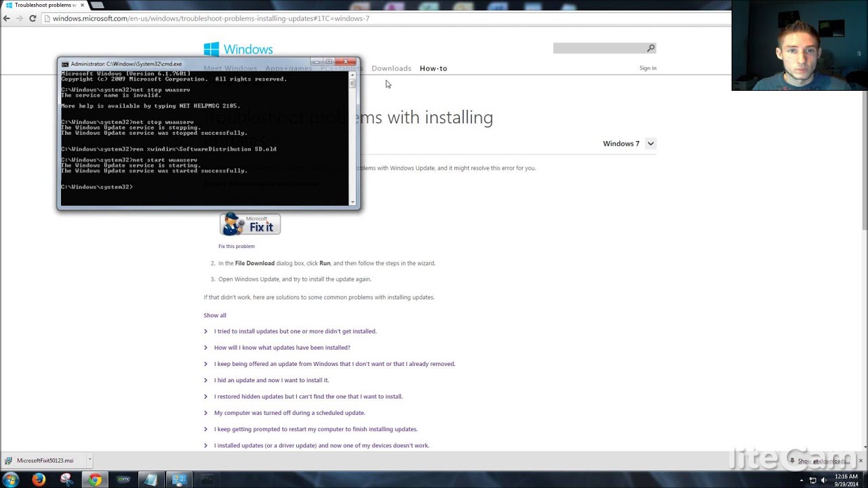This screenshot has height=488, width=868.
Task: Expand 'My computer was turned off' topic
Action: pyautogui.click(x=290, y=413)
